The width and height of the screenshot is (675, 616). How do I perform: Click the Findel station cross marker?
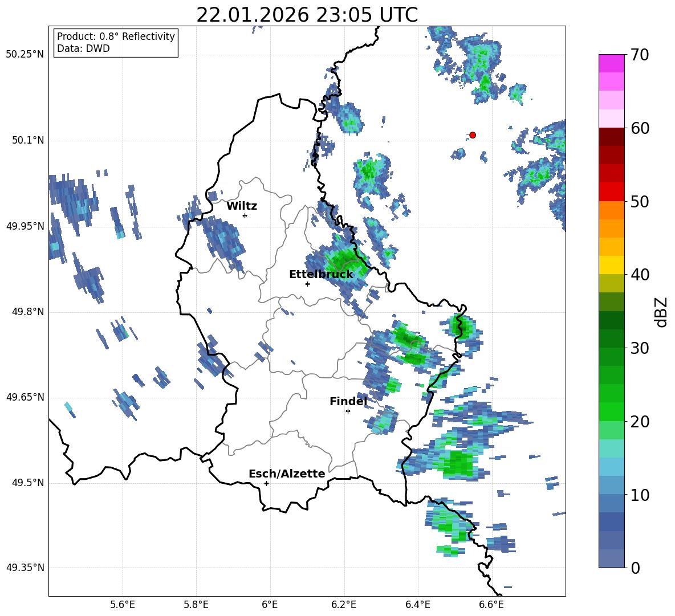[x=348, y=411]
